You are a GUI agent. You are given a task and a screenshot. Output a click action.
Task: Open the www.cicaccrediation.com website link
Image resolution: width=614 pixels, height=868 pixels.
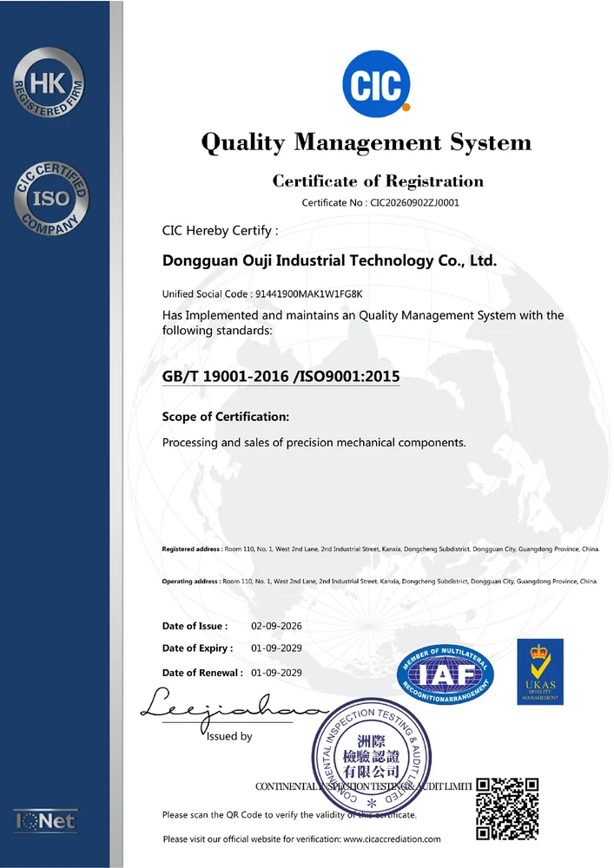pyautogui.click(x=392, y=839)
